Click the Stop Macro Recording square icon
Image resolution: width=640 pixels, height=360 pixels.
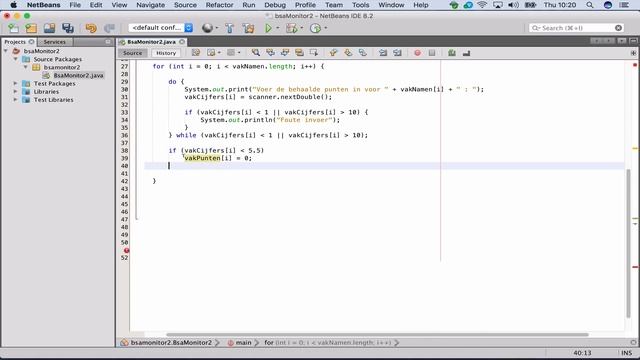point(432,53)
